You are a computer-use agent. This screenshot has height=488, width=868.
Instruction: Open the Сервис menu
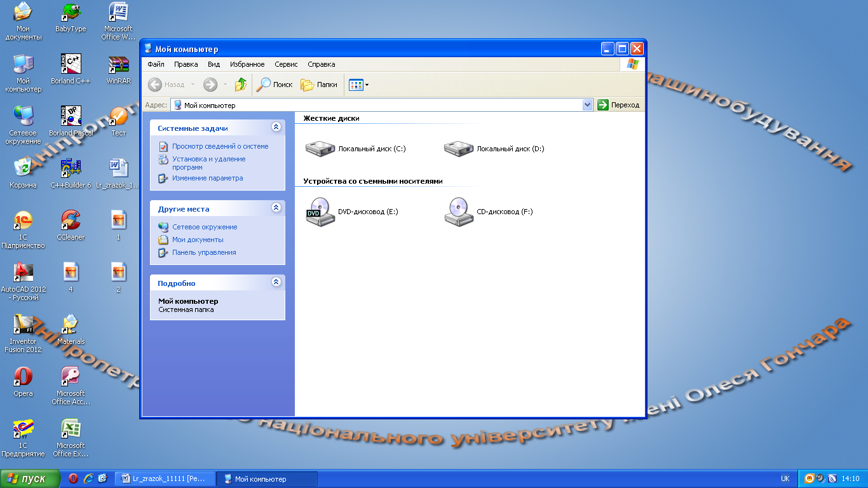point(286,64)
